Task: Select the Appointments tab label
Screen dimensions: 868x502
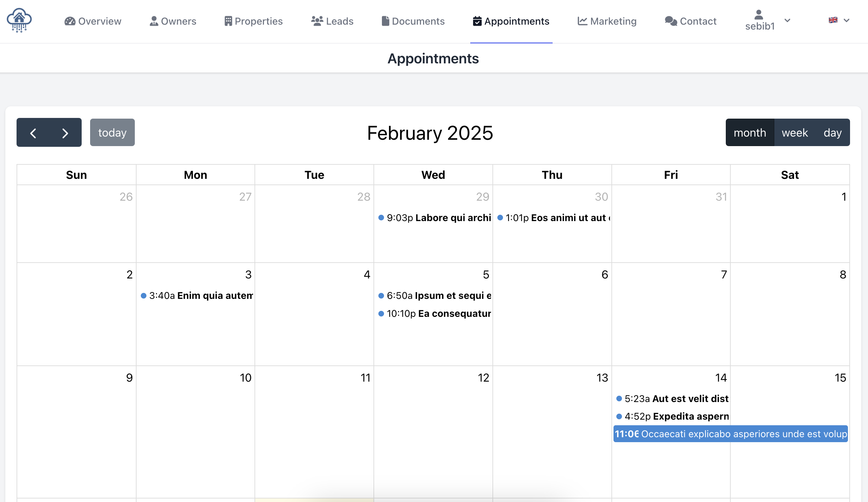Action: point(517,21)
